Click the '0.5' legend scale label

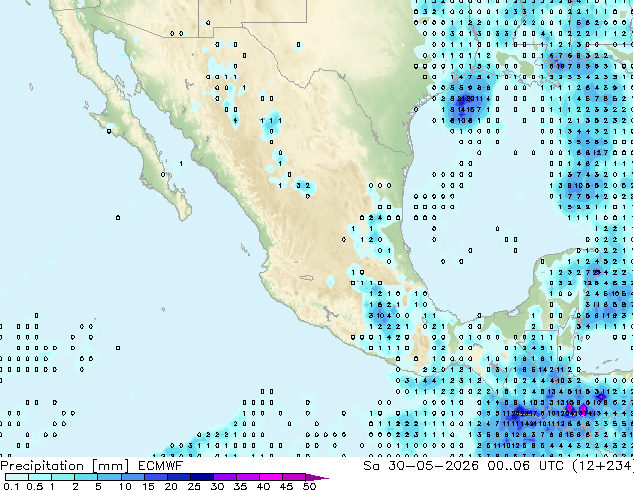(x=35, y=486)
